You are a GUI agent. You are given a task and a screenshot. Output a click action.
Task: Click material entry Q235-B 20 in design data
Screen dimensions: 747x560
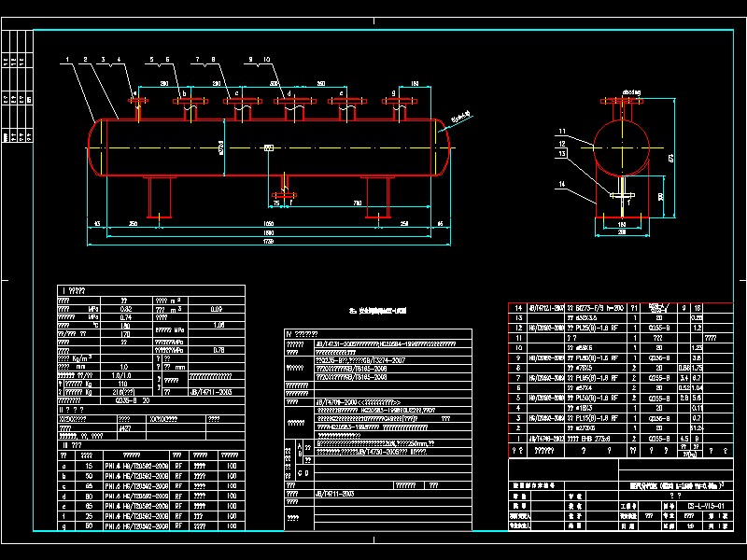pos(133,401)
